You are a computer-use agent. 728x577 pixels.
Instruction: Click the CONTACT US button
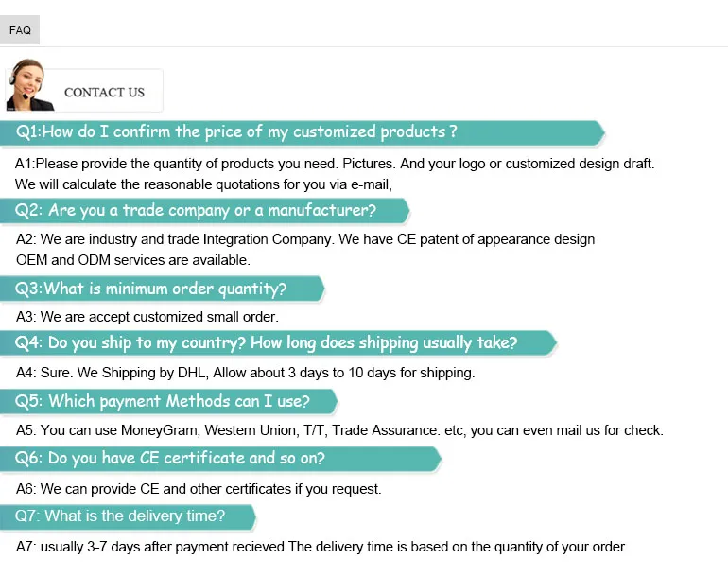(x=104, y=92)
